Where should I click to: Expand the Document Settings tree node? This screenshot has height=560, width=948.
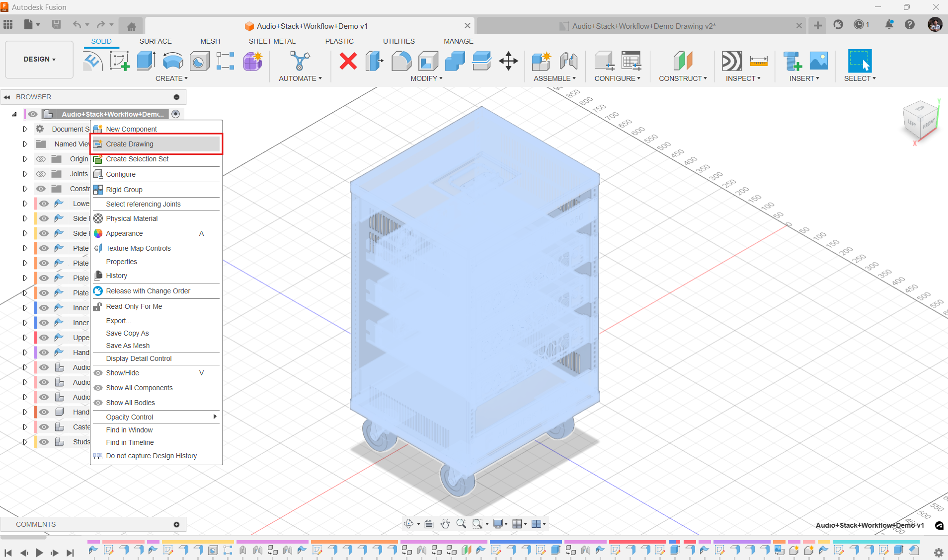[25, 129]
